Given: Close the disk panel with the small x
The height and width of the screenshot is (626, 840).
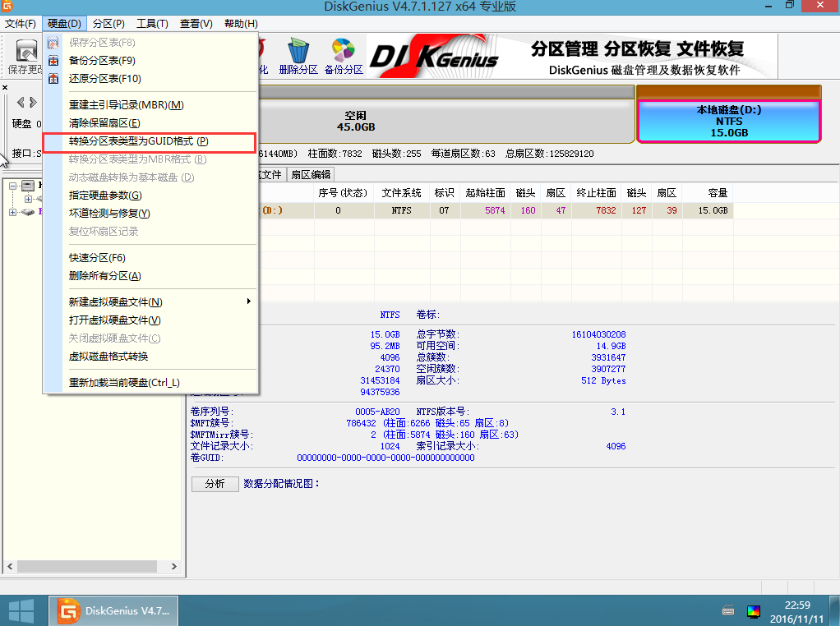Looking at the screenshot, I should pos(5,87).
